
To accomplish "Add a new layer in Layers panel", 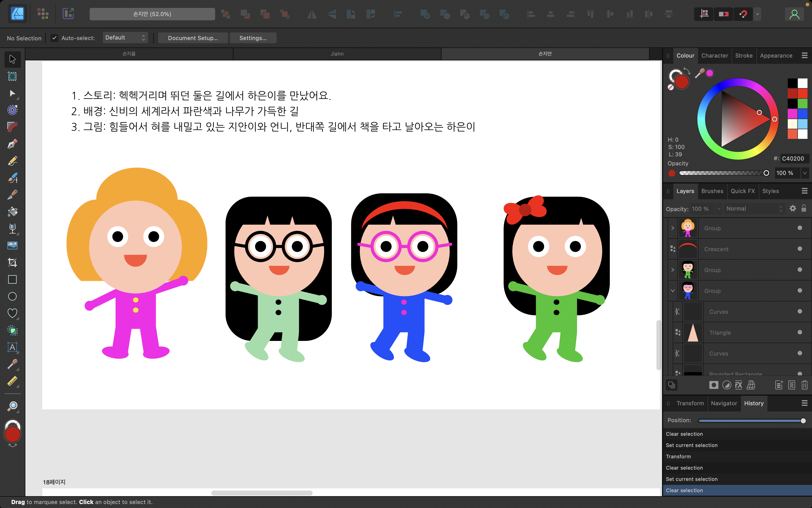I will coord(779,385).
